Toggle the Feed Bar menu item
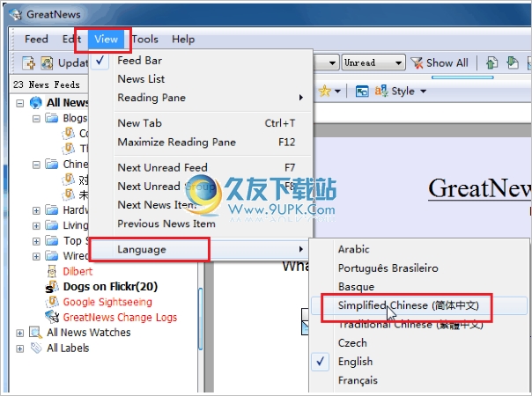 pos(201,61)
